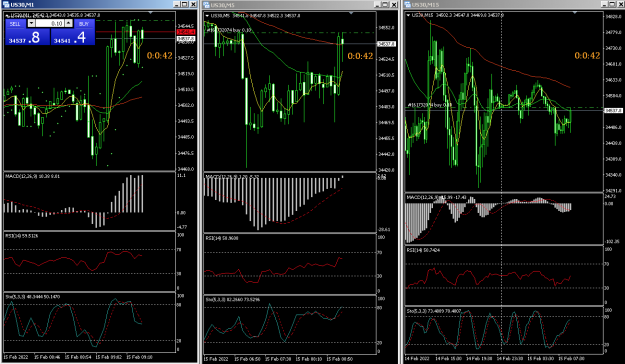
Task: Click the US30,M5 window title icon
Action: pos(206,5)
